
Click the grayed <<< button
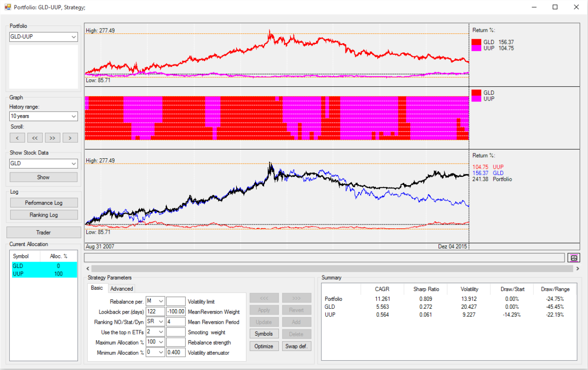pyautogui.click(x=264, y=298)
